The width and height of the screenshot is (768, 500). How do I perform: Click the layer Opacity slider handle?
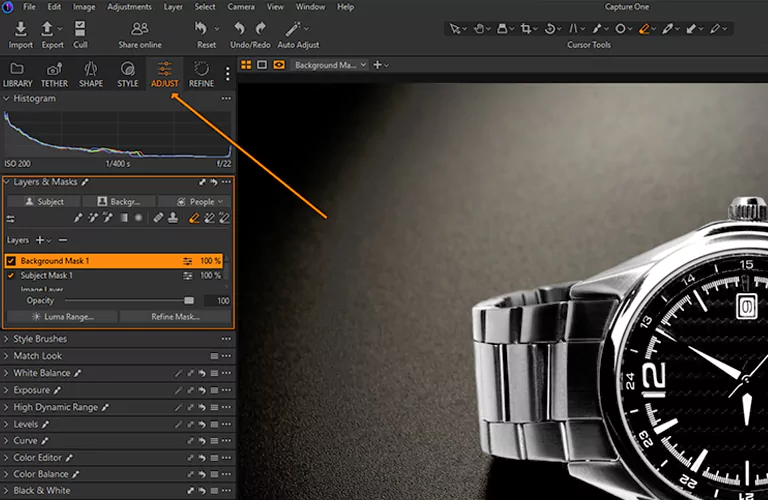pos(189,300)
